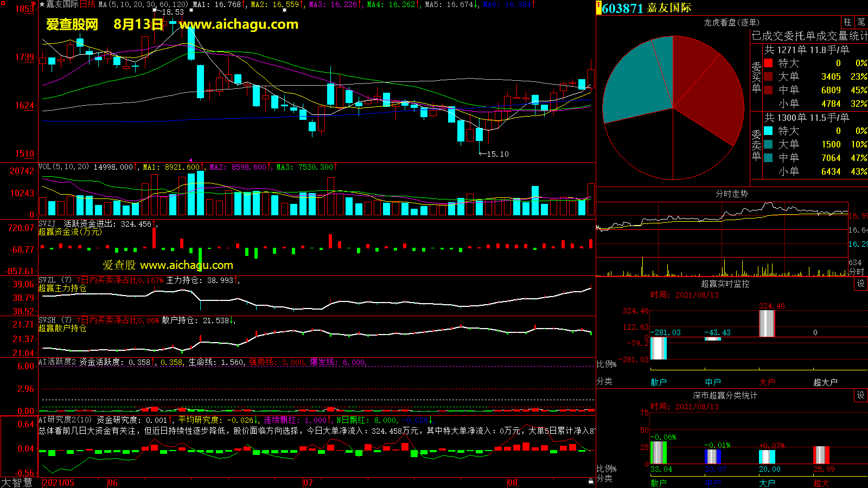Click the magenta arrow marker above volume panel

(x=190, y=160)
